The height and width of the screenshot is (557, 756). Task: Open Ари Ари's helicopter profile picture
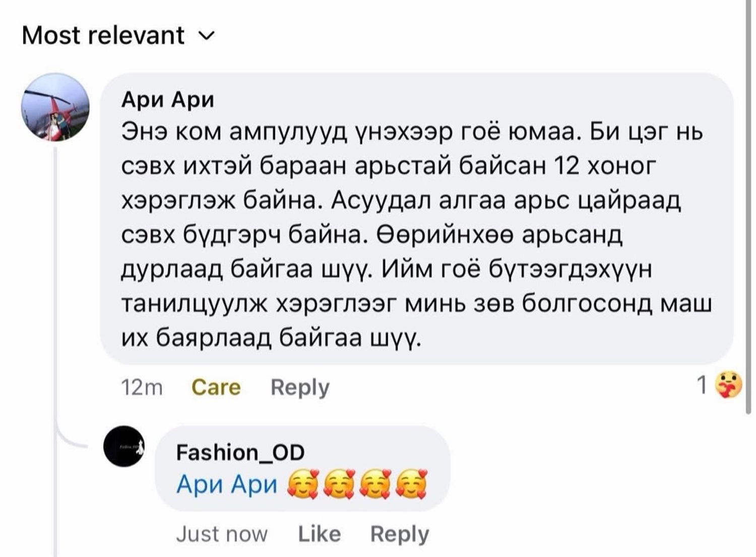[55, 107]
